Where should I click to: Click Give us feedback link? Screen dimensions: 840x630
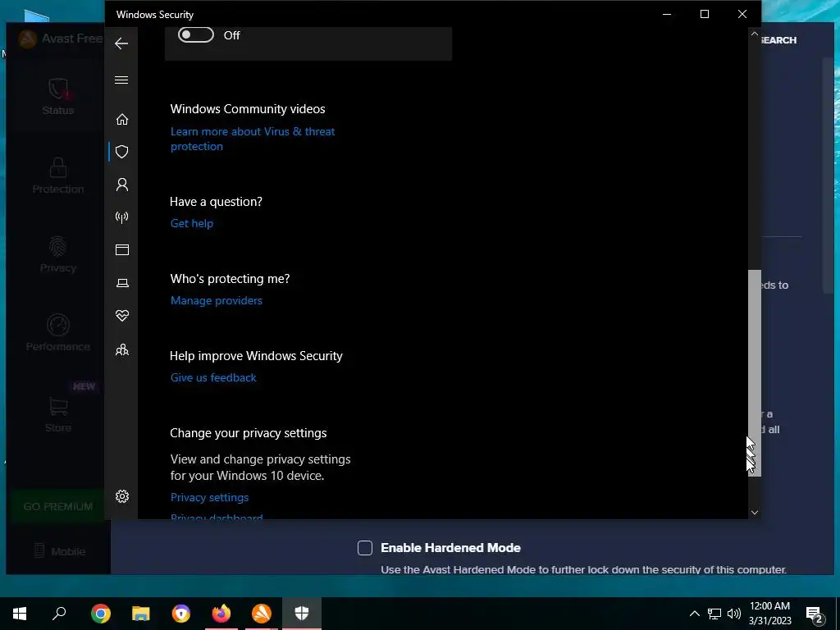tap(213, 377)
